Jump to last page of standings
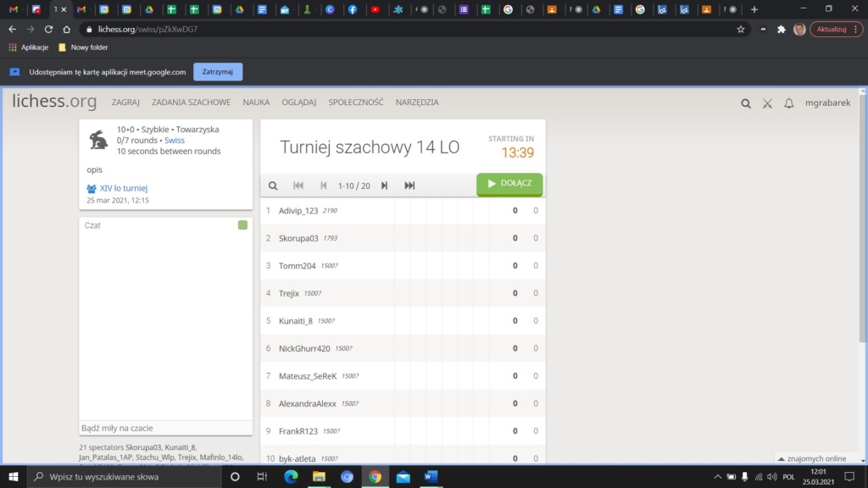This screenshot has height=488, width=868. click(409, 186)
